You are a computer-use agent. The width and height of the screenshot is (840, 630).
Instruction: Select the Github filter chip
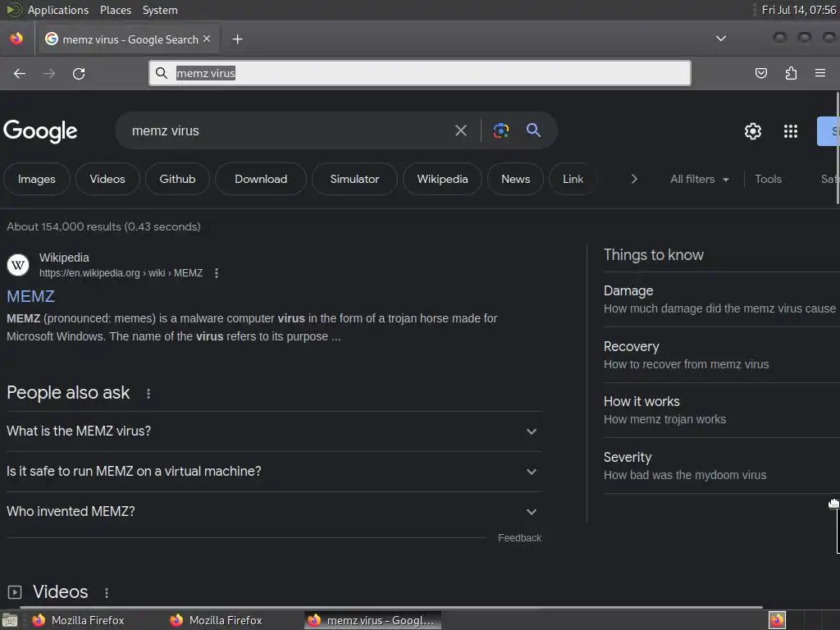pos(177,179)
